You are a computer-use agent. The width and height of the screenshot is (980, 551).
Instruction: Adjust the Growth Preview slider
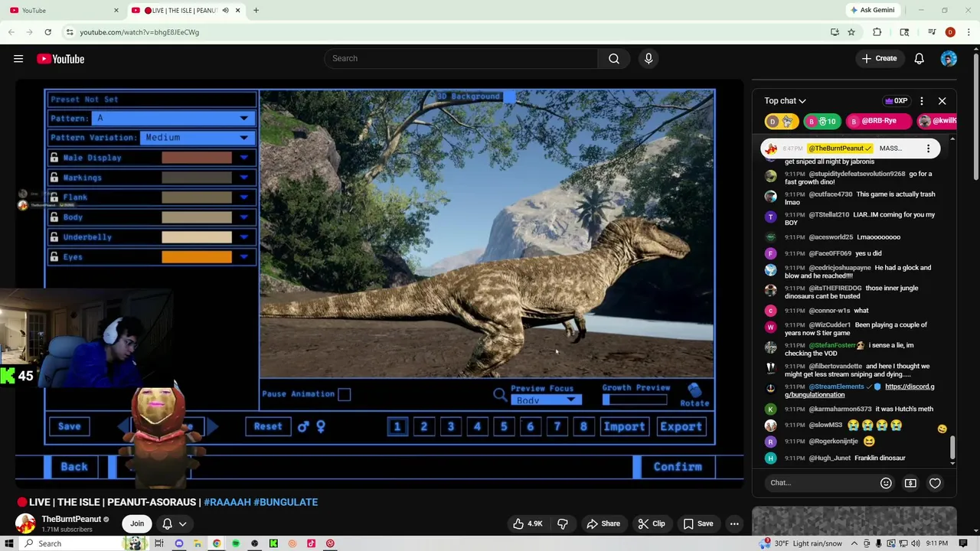(x=635, y=399)
